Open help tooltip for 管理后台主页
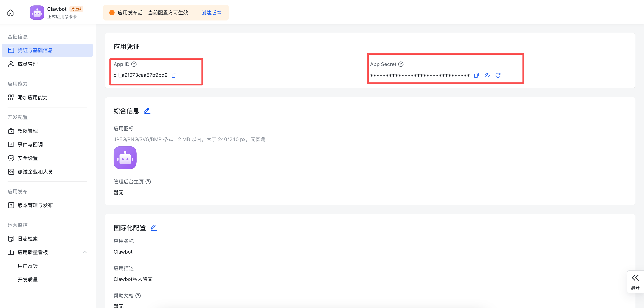644x308 pixels. tap(148, 182)
